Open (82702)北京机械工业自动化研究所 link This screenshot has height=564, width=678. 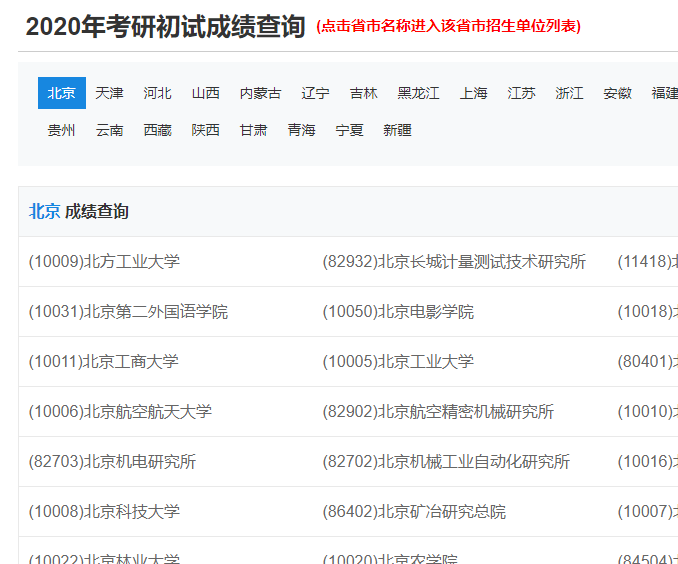pyautogui.click(x=446, y=462)
